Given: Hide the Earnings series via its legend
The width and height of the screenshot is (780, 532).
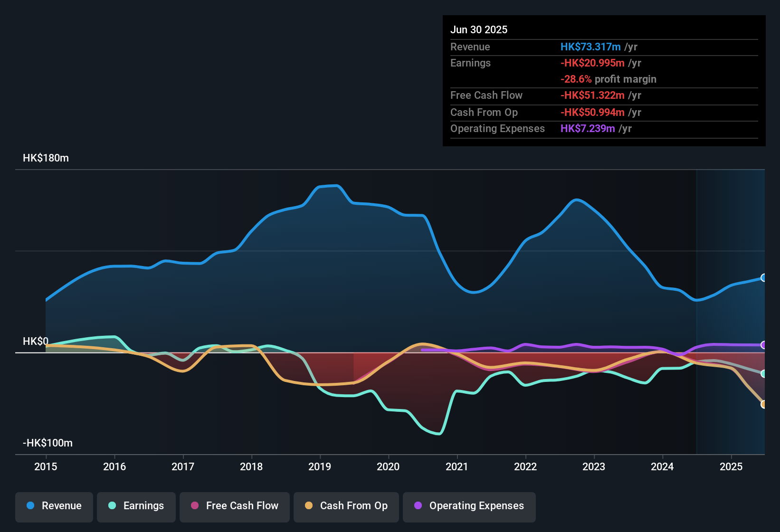Looking at the screenshot, I should [x=136, y=506].
